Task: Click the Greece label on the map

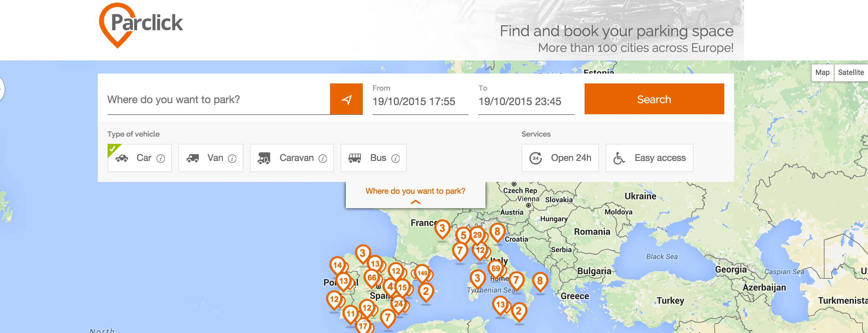Action: 575,296
